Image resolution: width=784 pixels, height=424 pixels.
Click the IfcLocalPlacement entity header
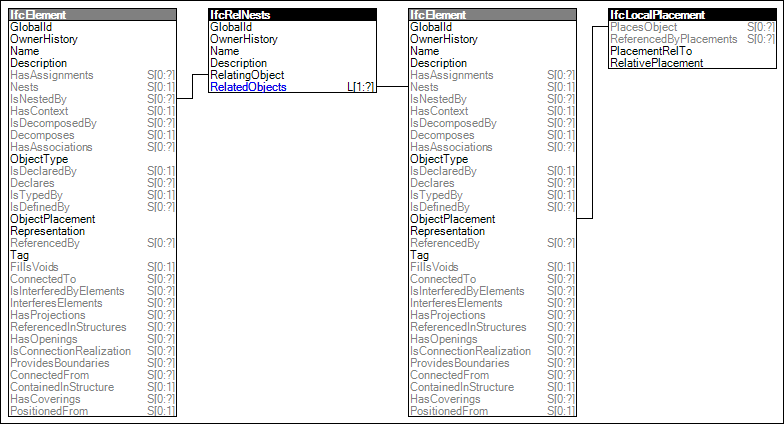click(692, 15)
